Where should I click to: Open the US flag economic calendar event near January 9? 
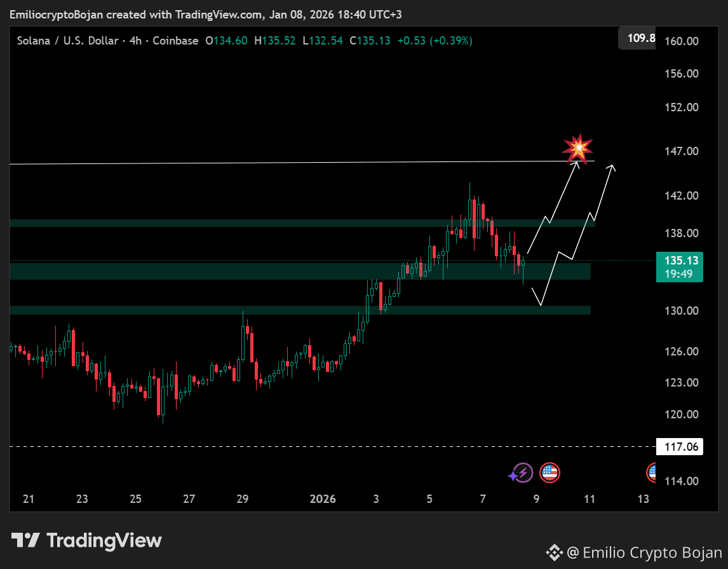(549, 472)
